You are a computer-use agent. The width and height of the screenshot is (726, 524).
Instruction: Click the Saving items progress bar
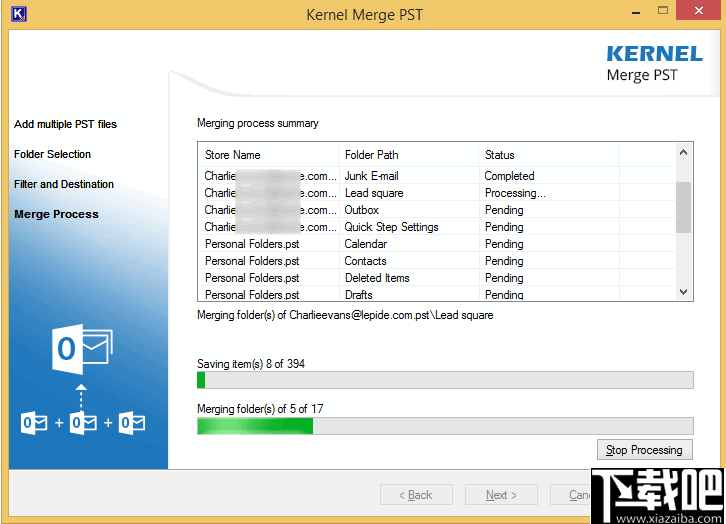click(445, 380)
